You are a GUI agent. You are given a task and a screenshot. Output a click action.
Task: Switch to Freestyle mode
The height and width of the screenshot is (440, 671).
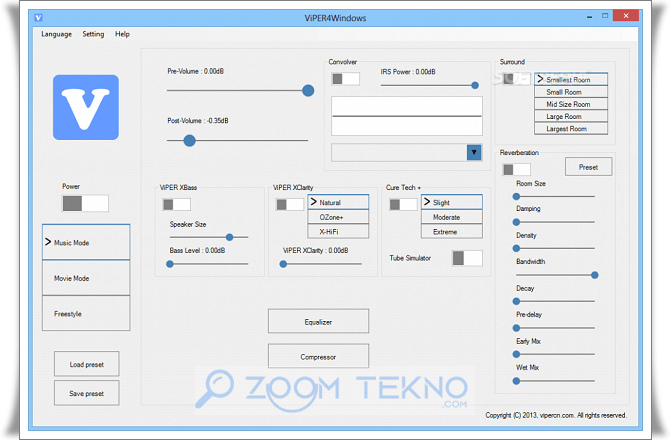click(86, 313)
